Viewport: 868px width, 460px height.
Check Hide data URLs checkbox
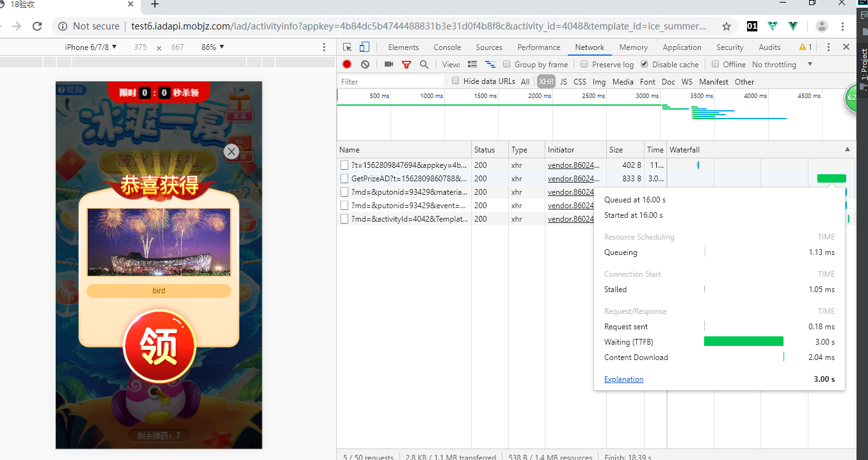456,81
